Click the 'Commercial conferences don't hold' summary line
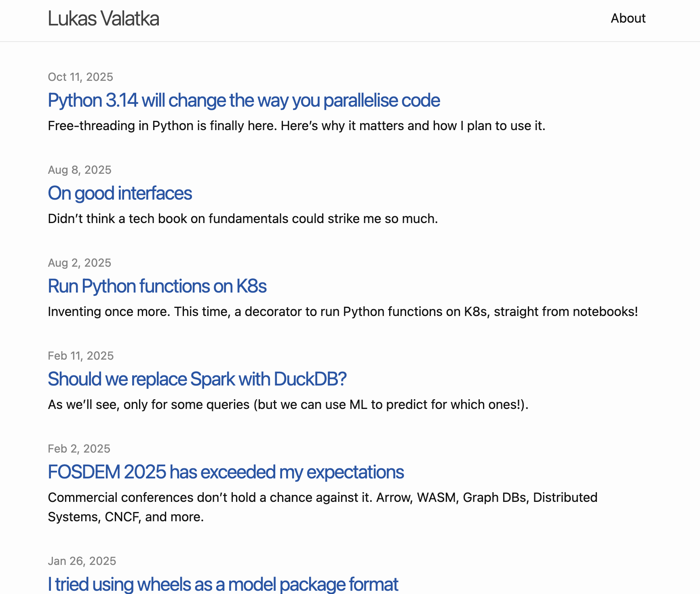 (322, 497)
